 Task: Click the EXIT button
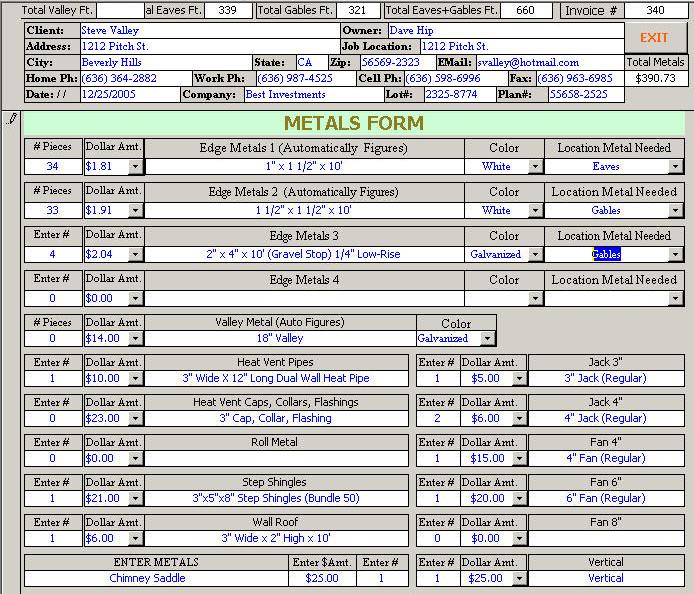tap(654, 38)
